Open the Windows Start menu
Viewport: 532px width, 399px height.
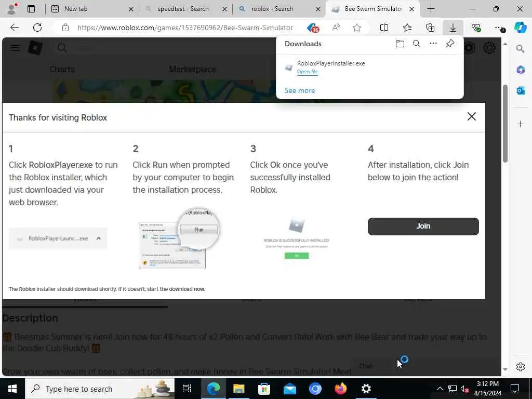[x=12, y=389]
